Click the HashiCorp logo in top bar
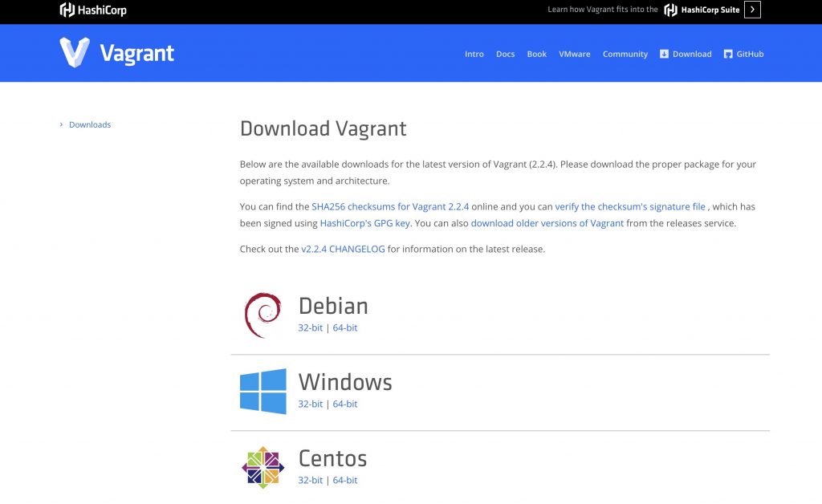 coord(93,10)
